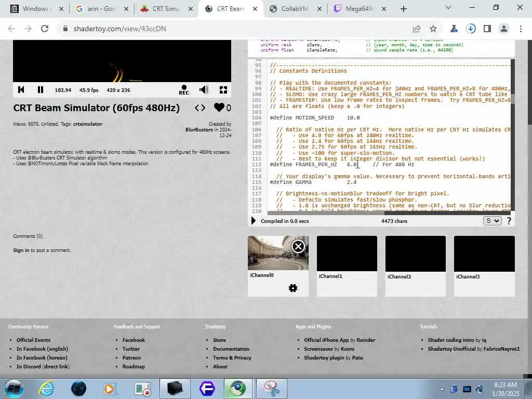Choose an input for iChannel3

pos(484,254)
